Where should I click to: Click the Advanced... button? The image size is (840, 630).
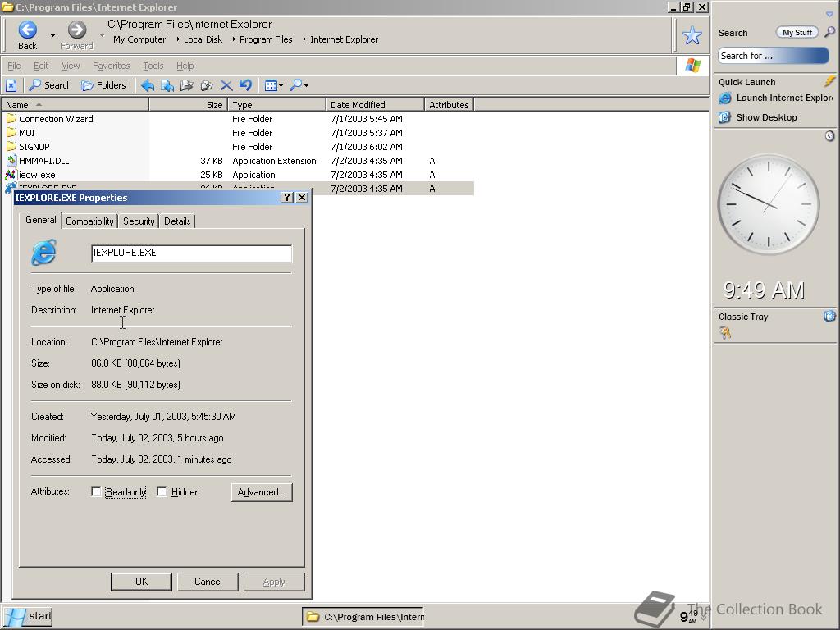click(x=262, y=492)
